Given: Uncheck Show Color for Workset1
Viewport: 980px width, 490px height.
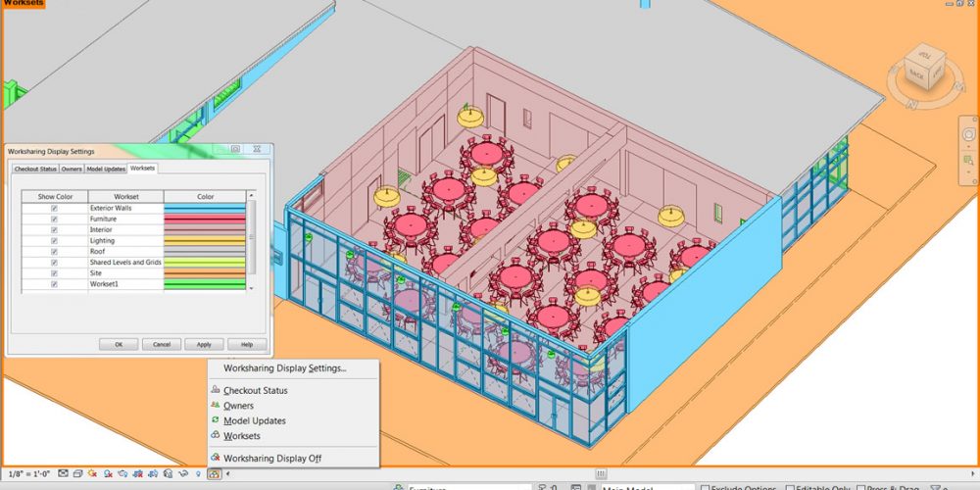Looking at the screenshot, I should (x=54, y=284).
